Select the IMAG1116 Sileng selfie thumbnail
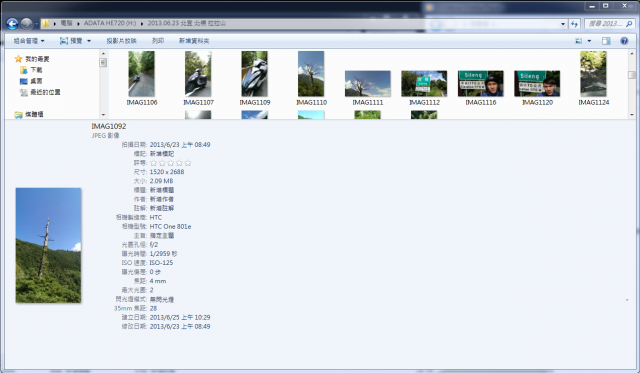This screenshot has width=640, height=373. (481, 84)
